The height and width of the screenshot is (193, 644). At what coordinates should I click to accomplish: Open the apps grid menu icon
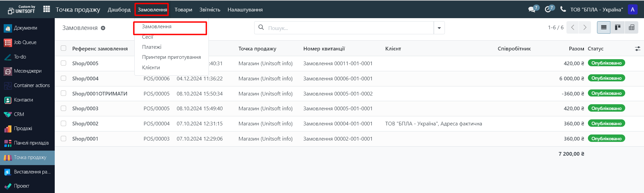pos(47,9)
